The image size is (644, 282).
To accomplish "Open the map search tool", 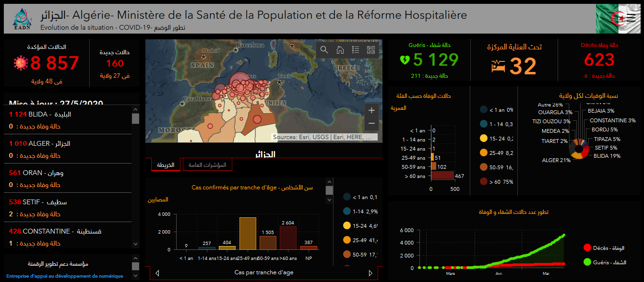I will (324, 49).
